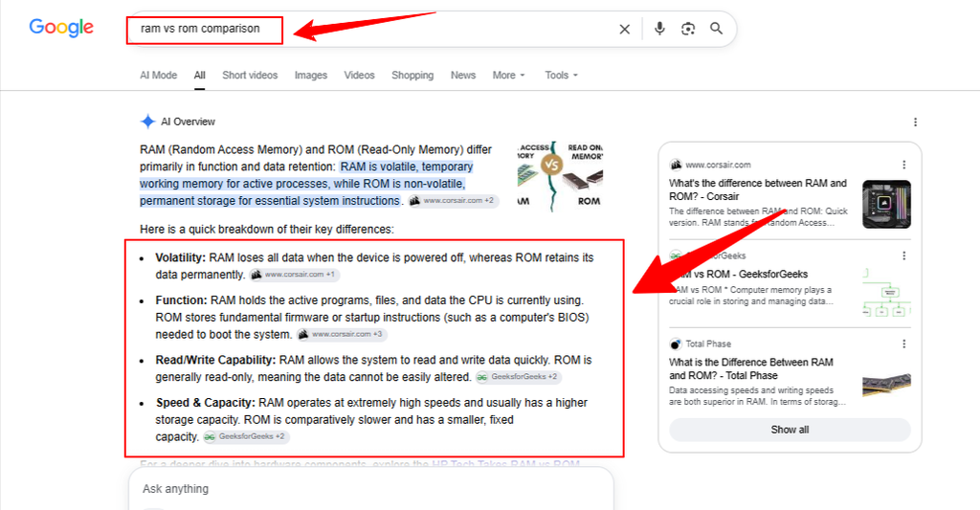Image resolution: width=980 pixels, height=510 pixels.
Task: Click 'Here is a quick breakdown' sentence
Action: click(x=267, y=230)
